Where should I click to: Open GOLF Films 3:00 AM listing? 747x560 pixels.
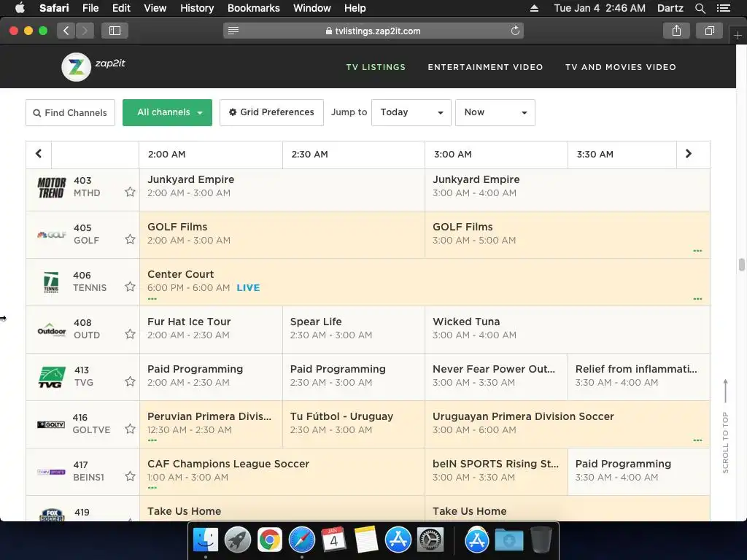pyautogui.click(x=568, y=235)
